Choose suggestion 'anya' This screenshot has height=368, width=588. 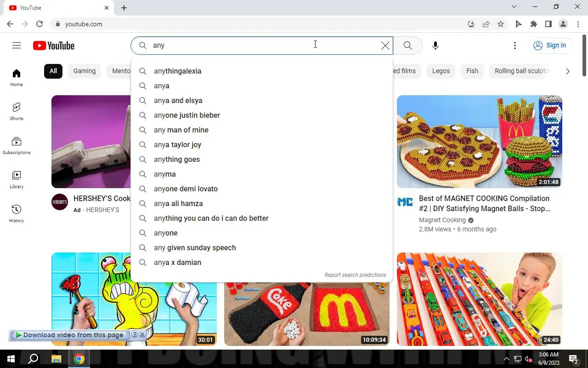262,86
